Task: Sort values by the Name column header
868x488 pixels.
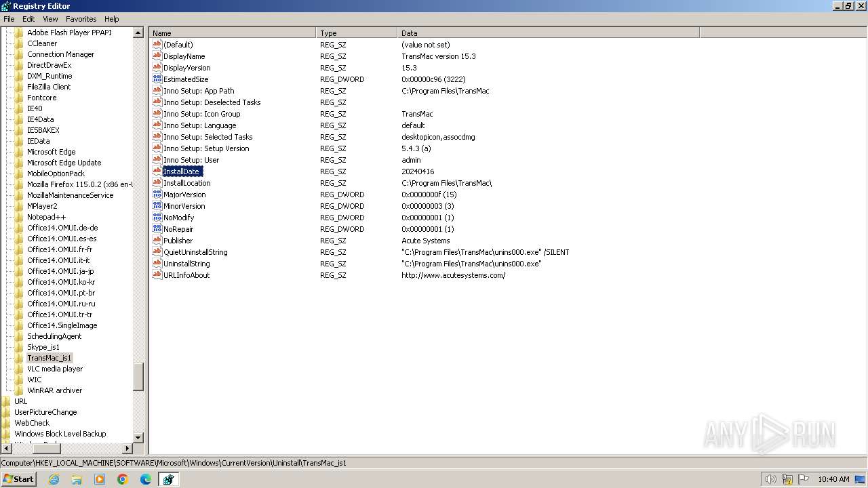Action: point(233,33)
